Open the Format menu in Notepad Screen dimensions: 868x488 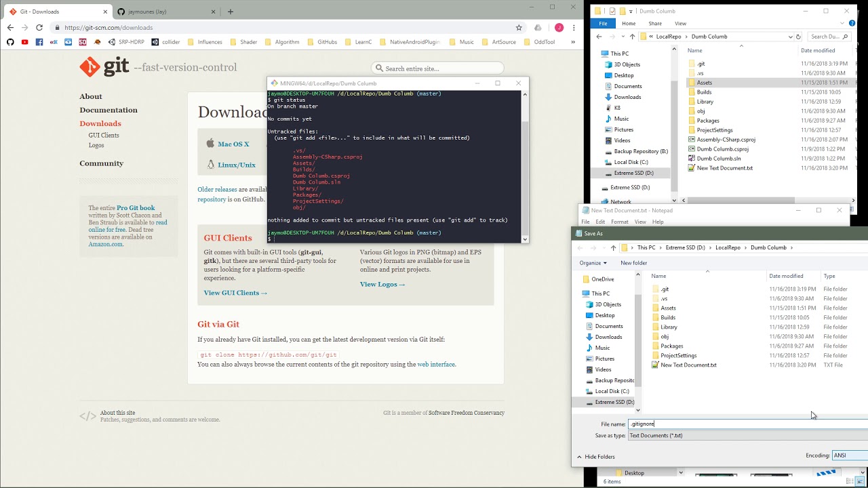coord(619,222)
